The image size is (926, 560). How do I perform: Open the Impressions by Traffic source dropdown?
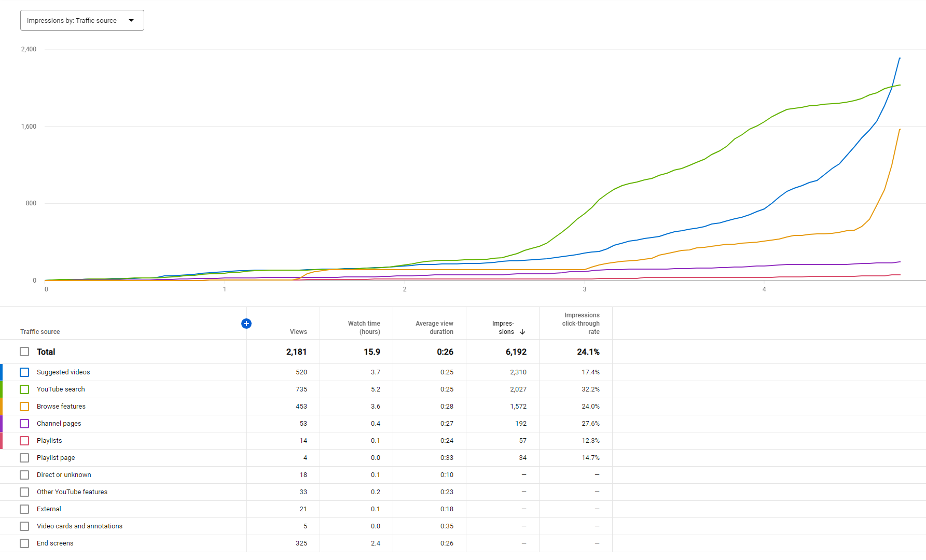[82, 20]
